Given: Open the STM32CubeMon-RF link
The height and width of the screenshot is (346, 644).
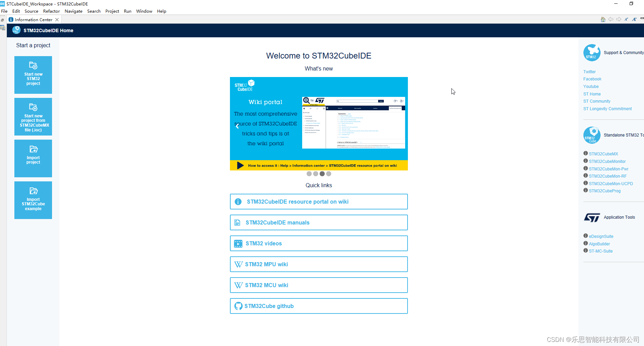Looking at the screenshot, I should tap(608, 176).
